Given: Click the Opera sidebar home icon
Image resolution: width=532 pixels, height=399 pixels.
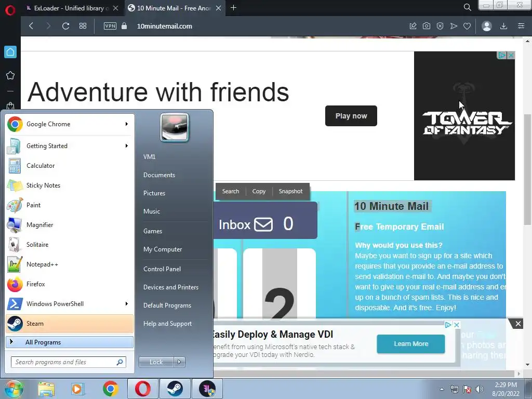Looking at the screenshot, I should [x=10, y=52].
